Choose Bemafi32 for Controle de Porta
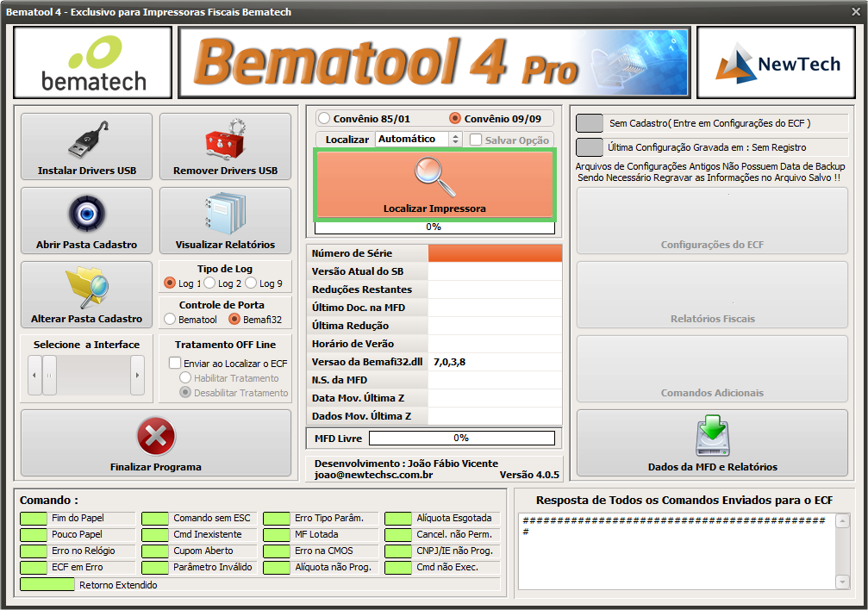Viewport: 868px width, 610px height. (x=234, y=319)
